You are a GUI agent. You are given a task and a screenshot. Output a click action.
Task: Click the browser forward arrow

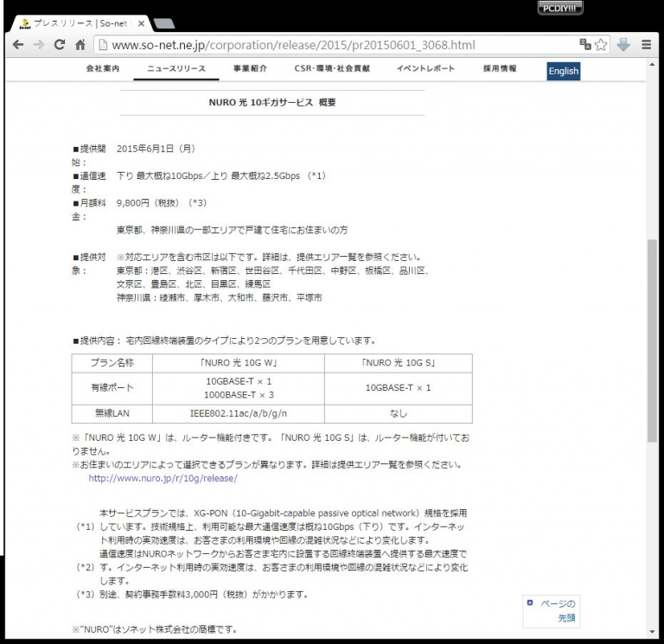(39, 45)
